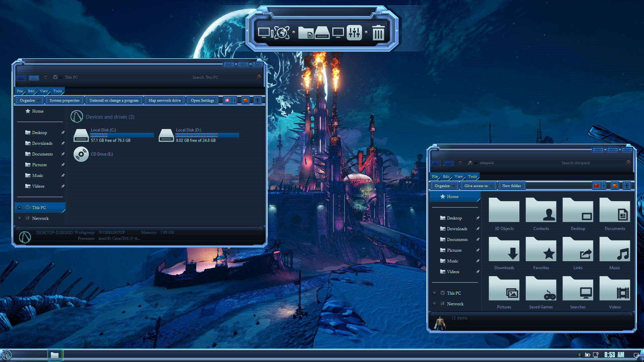The width and height of the screenshot is (644, 362).
Task: Expand Organize dropdown in This PC window
Action: coord(39,100)
